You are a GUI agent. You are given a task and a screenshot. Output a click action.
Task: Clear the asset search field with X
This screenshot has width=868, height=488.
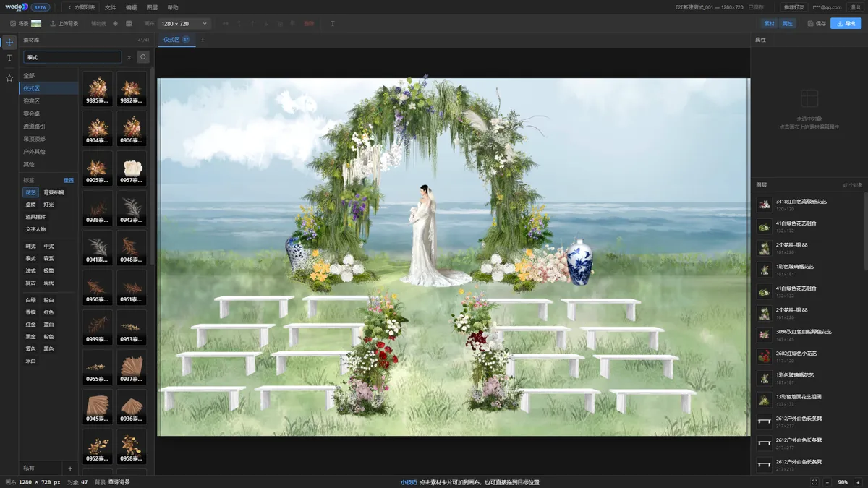tap(129, 57)
